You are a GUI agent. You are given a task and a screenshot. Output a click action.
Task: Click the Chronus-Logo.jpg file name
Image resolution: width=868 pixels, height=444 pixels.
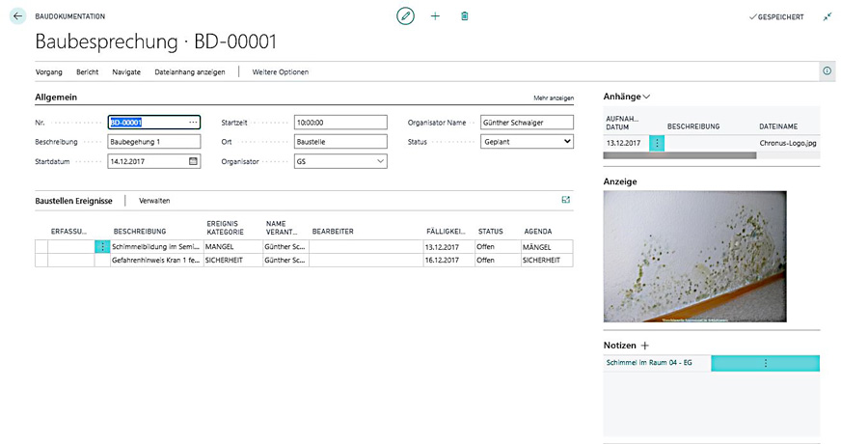(788, 143)
